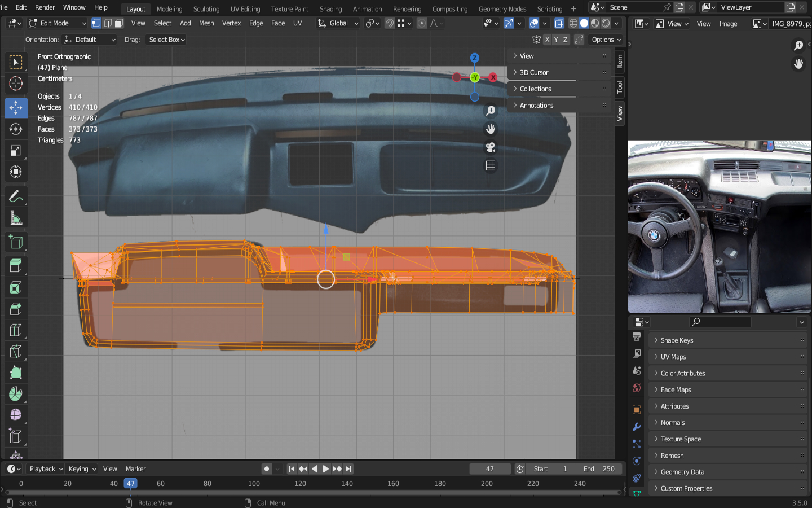This screenshot has height=508, width=812.
Task: Expand the Annotations panel
Action: 536,106
